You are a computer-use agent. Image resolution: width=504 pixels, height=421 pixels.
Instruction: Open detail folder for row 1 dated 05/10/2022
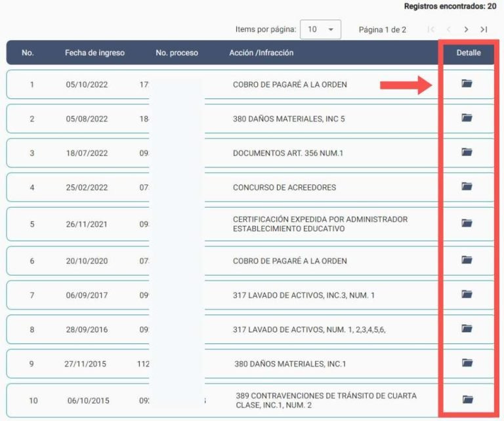[467, 83]
